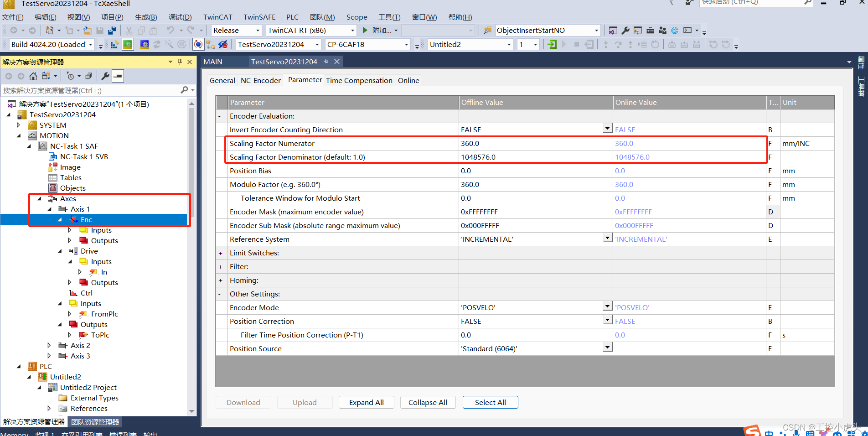Click the Sync with Active Document icon

[x=46, y=76]
